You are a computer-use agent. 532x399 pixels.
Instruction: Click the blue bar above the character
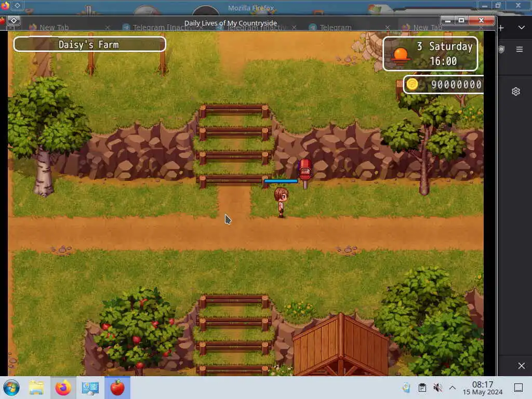point(281,181)
